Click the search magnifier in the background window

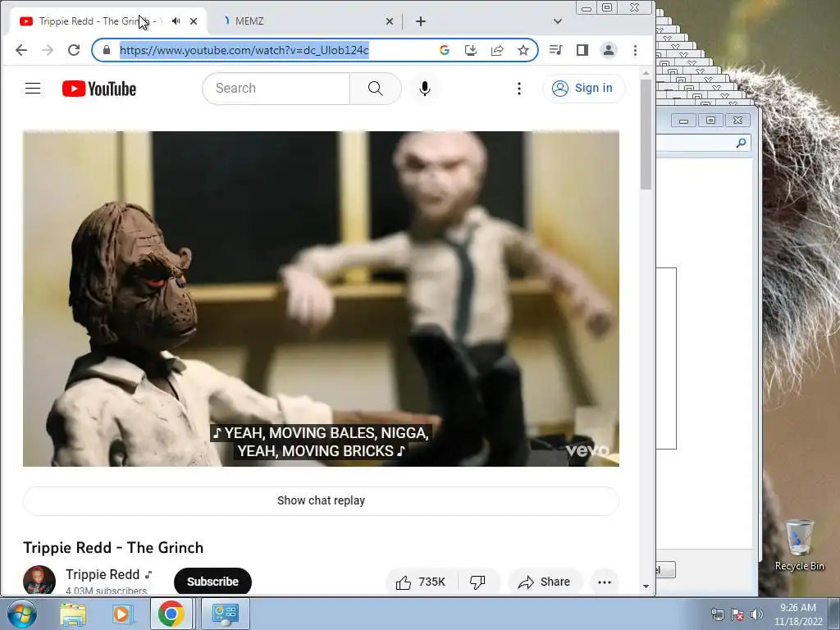pyautogui.click(x=741, y=143)
